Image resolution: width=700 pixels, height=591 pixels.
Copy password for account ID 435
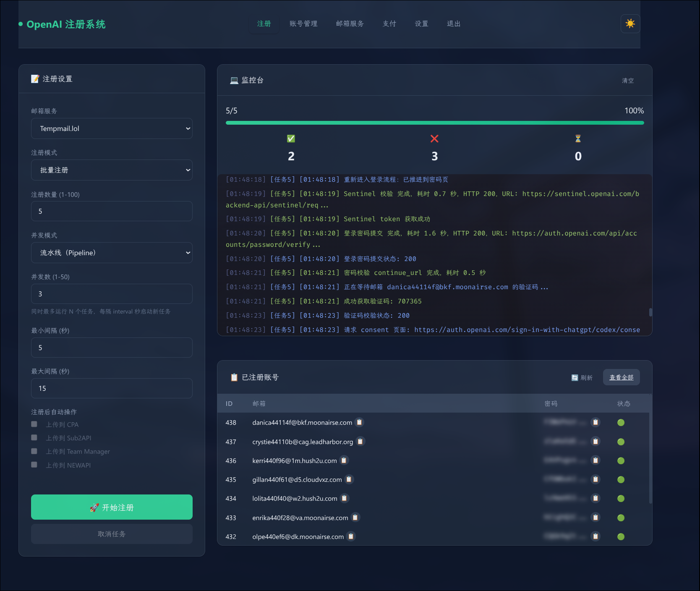point(595,479)
